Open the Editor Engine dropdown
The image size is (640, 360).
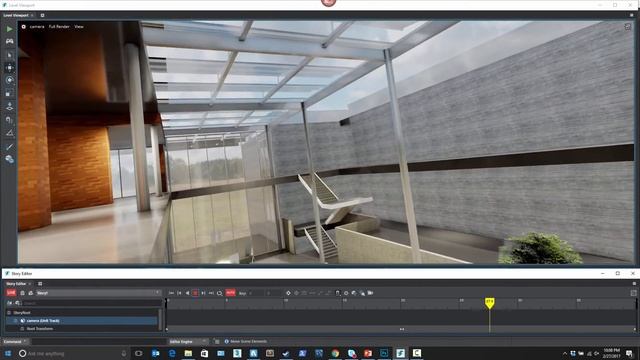tap(188, 342)
